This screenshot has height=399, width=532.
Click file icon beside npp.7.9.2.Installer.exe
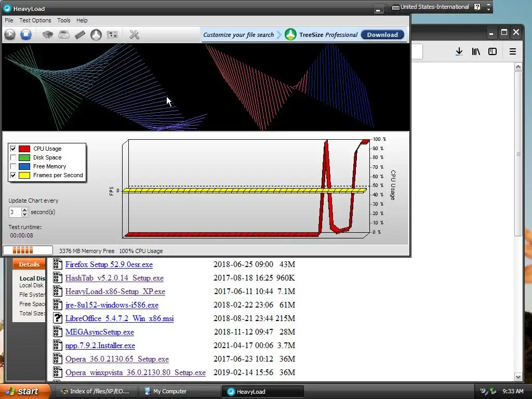coord(58,345)
